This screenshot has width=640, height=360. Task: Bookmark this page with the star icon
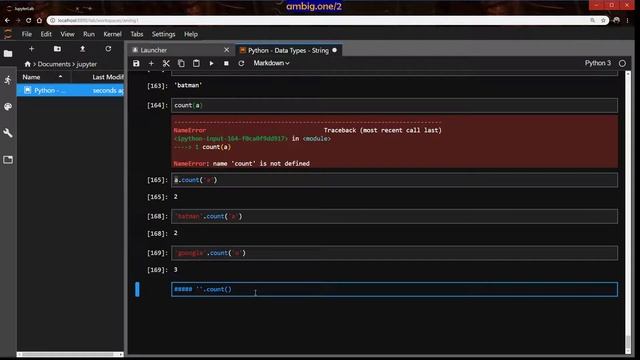(603, 20)
